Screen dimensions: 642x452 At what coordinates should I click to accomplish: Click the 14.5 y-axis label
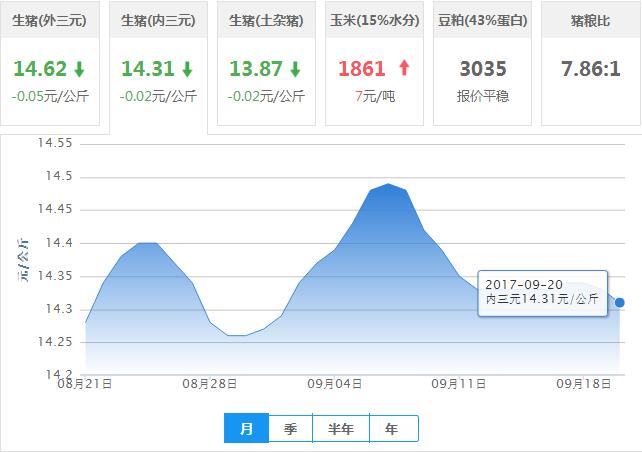click(59, 176)
